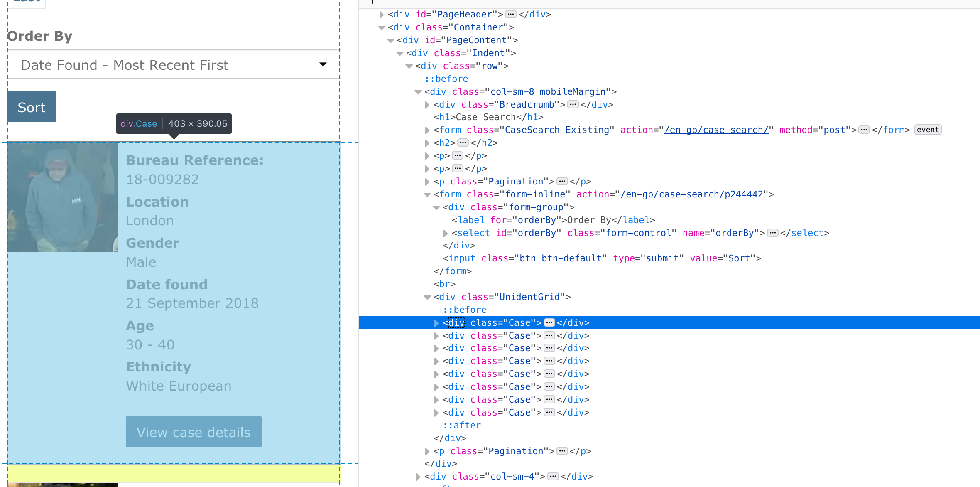Collapse the Container div node
This screenshot has height=487, width=980.
tap(382, 27)
